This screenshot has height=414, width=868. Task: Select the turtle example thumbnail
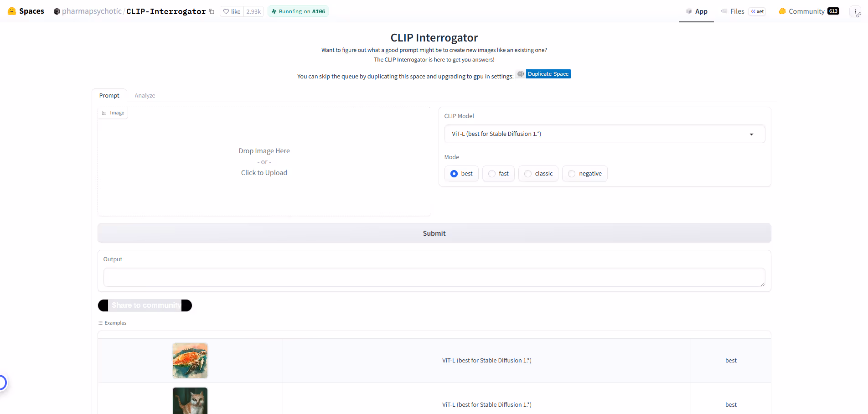[190, 360]
